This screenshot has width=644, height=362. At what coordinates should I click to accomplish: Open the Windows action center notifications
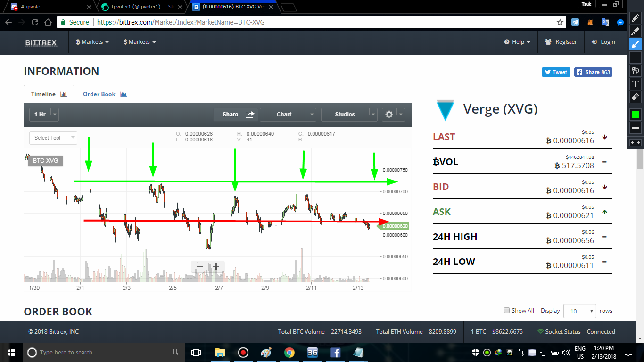pos(628,352)
